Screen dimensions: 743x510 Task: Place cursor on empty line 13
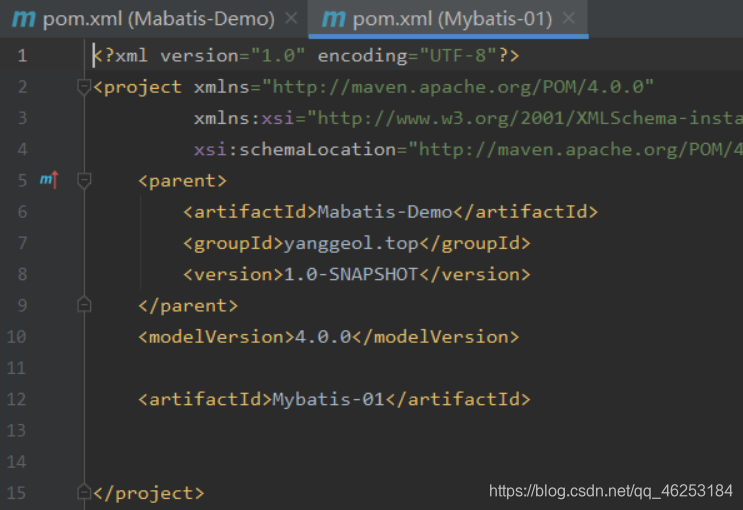tap(412, 431)
